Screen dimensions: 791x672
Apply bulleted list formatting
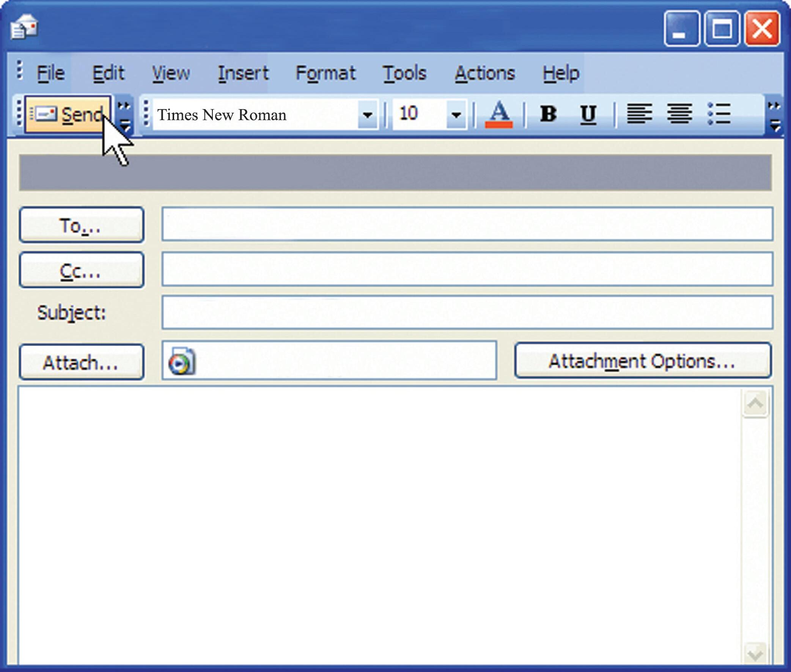719,113
